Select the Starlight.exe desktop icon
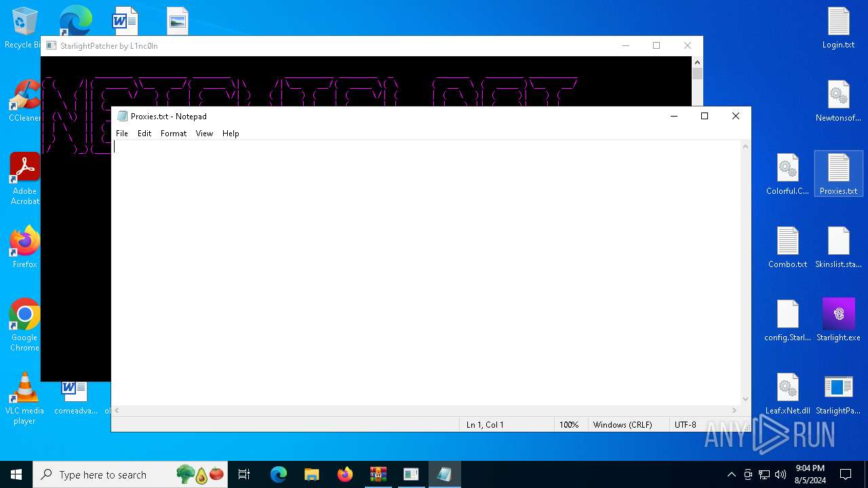868x488 pixels. [838, 321]
